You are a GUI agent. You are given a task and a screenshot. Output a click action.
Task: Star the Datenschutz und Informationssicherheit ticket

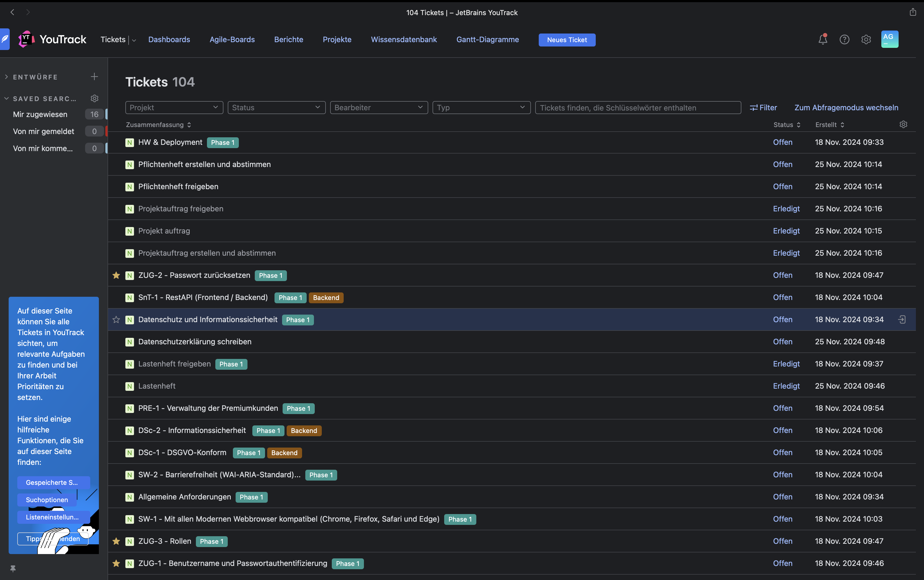pyautogui.click(x=116, y=319)
